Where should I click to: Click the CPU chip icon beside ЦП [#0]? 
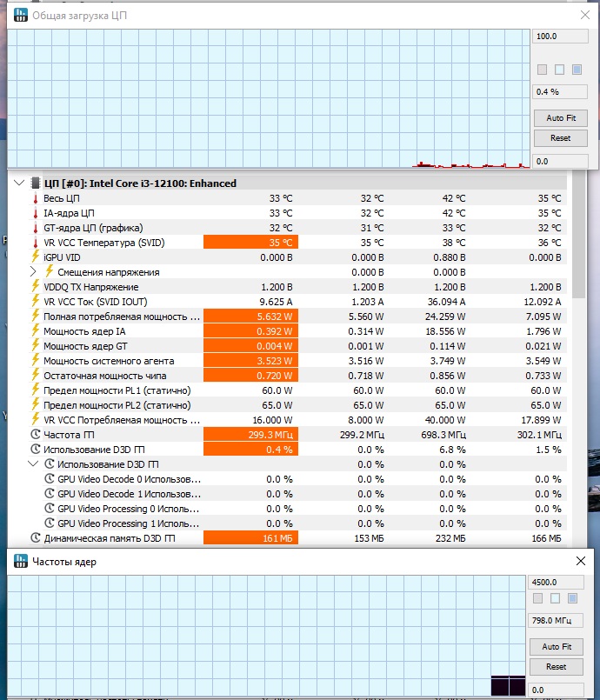36,183
